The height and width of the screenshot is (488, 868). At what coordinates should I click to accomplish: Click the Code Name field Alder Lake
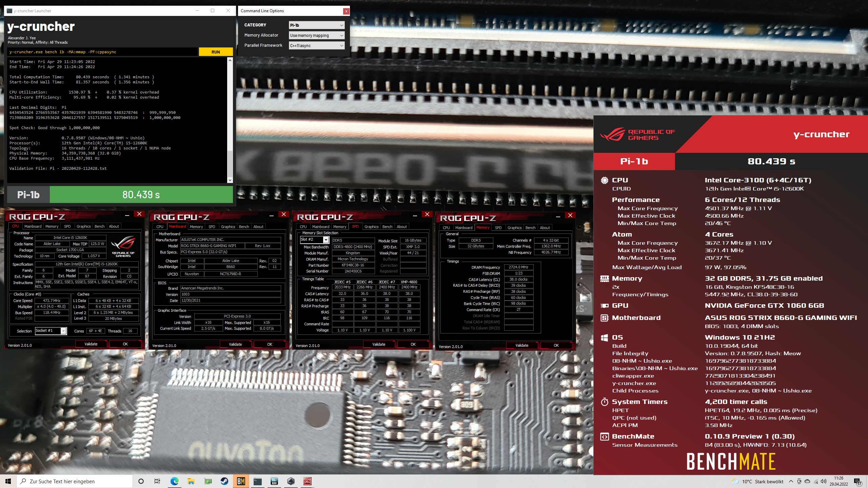[x=52, y=244]
